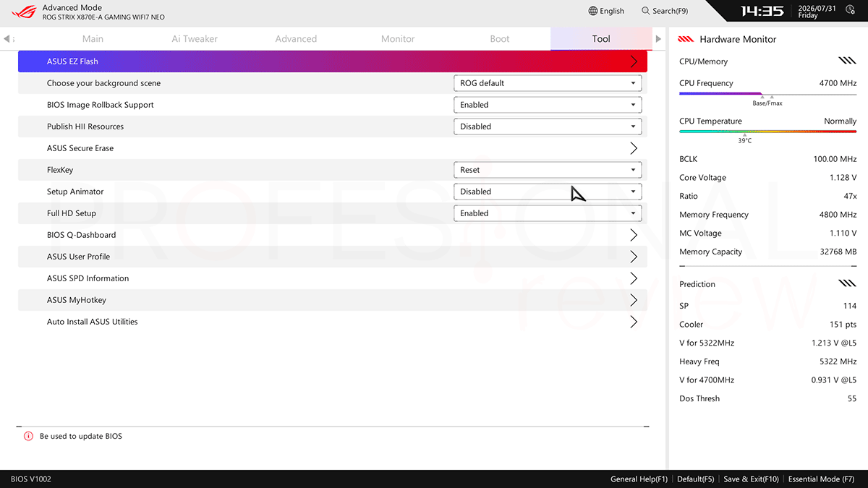This screenshot has width=868, height=488.
Task: Click stripes icon next to CPU/Memory
Action: (847, 61)
